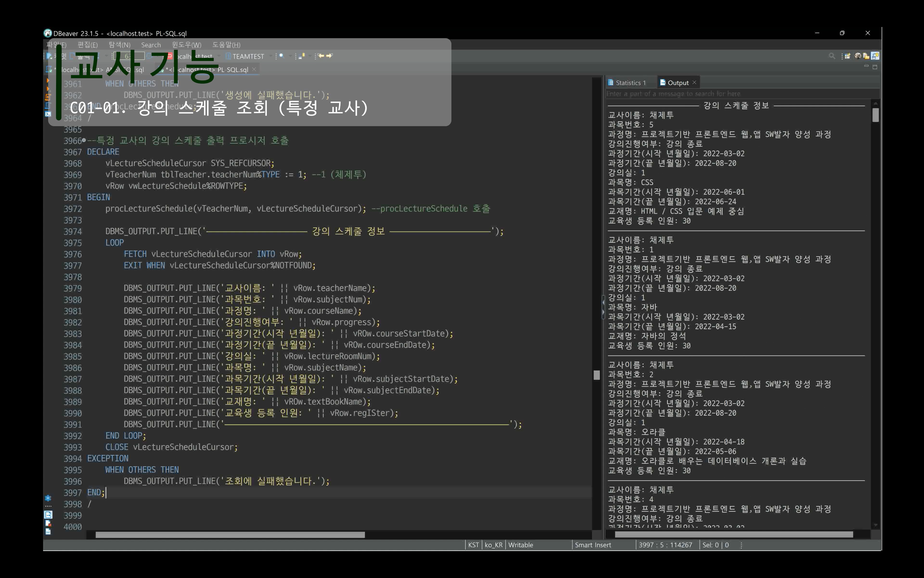Click KST timezone in status bar
The image size is (924, 578).
coord(474,545)
